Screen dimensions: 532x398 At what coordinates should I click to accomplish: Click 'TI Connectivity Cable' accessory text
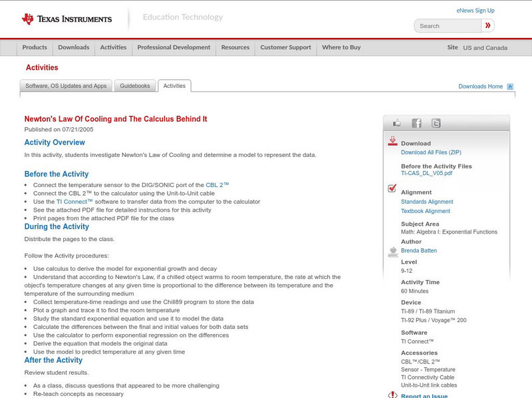[428, 377]
